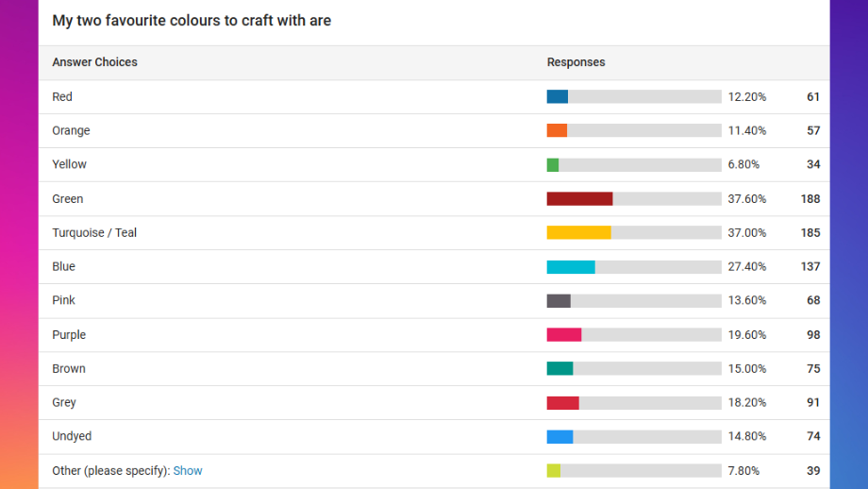
Task: Select the Green answer choice label
Action: [68, 199]
